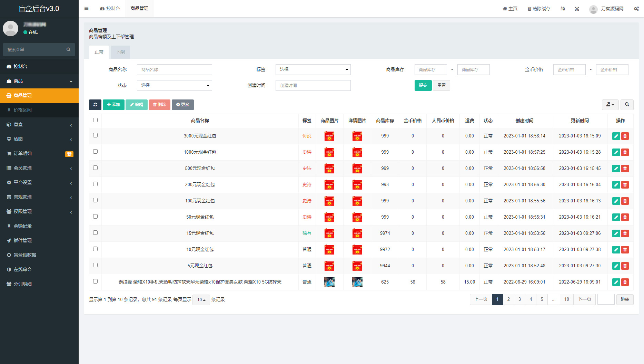
Task: Click the fullscreen icon in top bar
Action: point(577,9)
